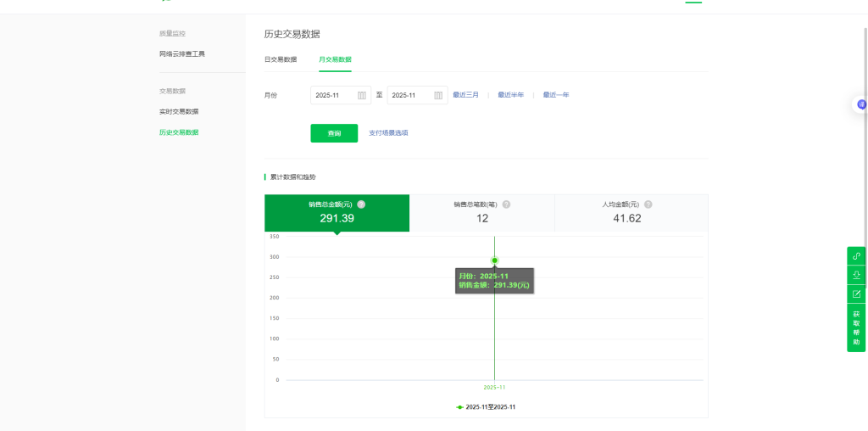Open 实时交易数据 in sidebar

[179, 111]
